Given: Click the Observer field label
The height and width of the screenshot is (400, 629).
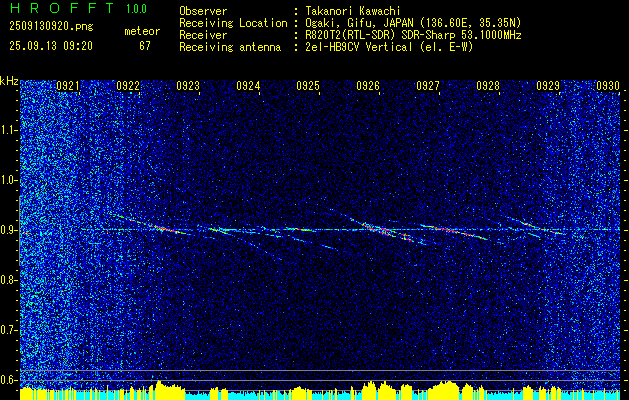Looking at the screenshot, I should click(203, 12).
